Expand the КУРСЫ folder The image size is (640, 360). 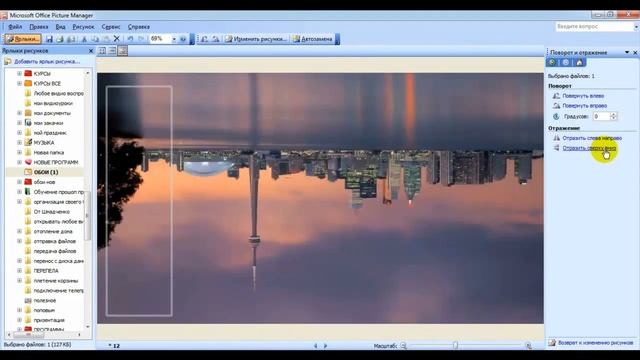19,73
